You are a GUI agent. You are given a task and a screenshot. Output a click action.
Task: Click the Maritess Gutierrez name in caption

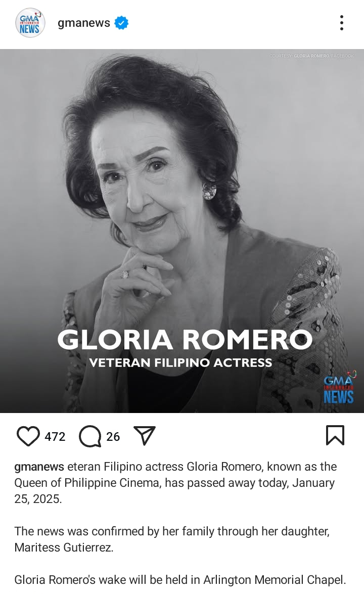[x=64, y=547]
